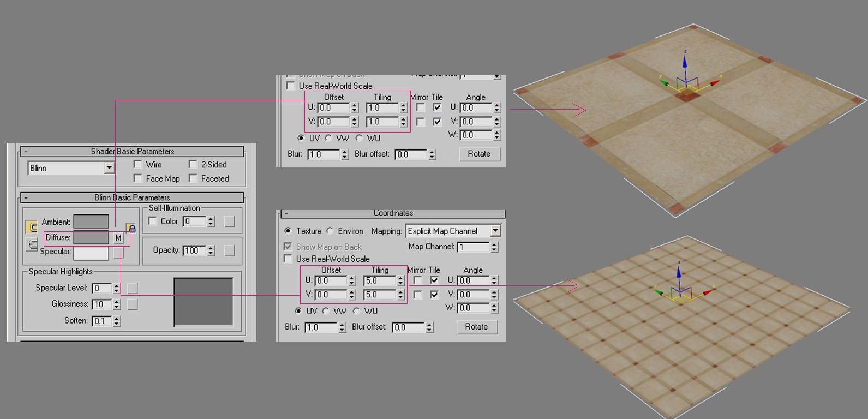Click the Glossiness map button
The height and width of the screenshot is (419, 868).
tap(133, 304)
